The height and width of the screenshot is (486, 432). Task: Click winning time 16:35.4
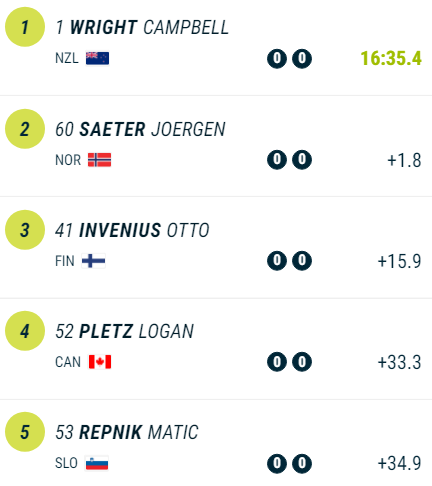pos(391,58)
